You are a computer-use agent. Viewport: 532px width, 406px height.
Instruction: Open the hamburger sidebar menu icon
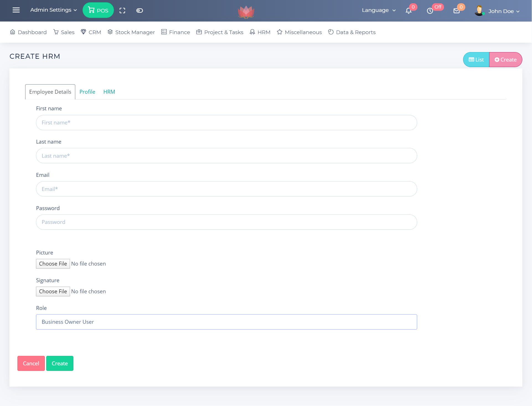click(16, 10)
